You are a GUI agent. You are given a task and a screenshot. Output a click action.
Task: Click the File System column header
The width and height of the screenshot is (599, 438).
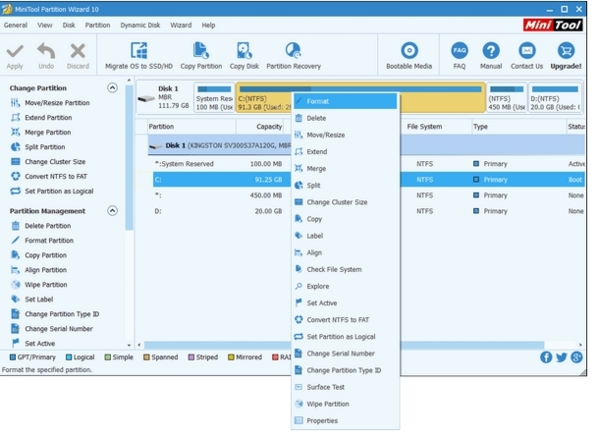[x=424, y=126]
